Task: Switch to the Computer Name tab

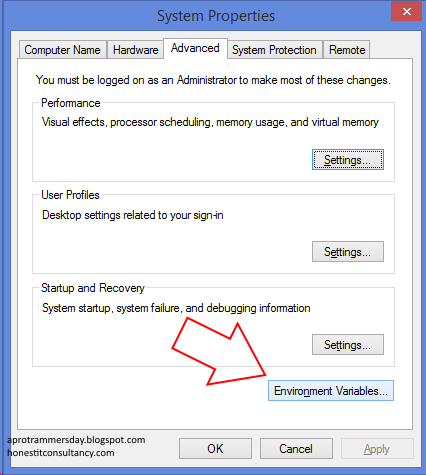Action: pos(63,50)
